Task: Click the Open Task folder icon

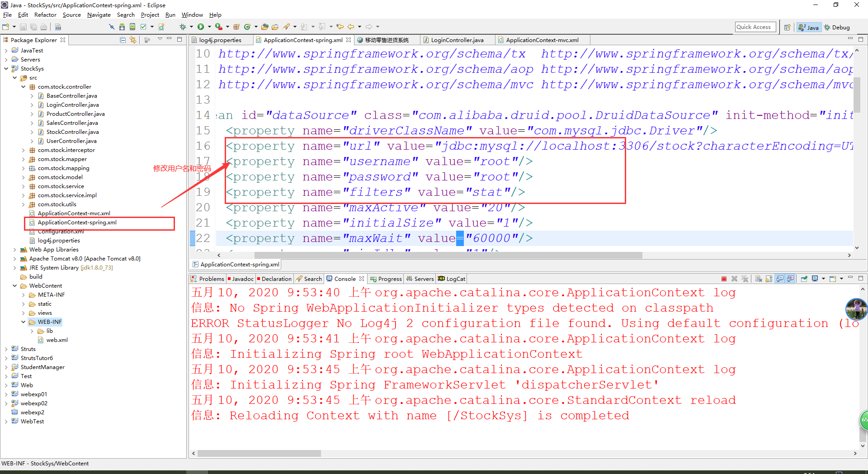Action: [x=275, y=27]
